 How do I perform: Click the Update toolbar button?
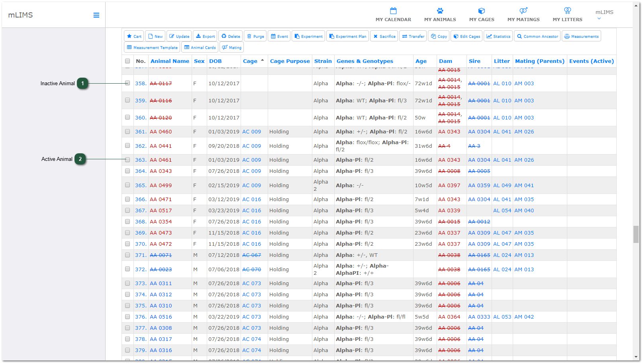point(179,36)
